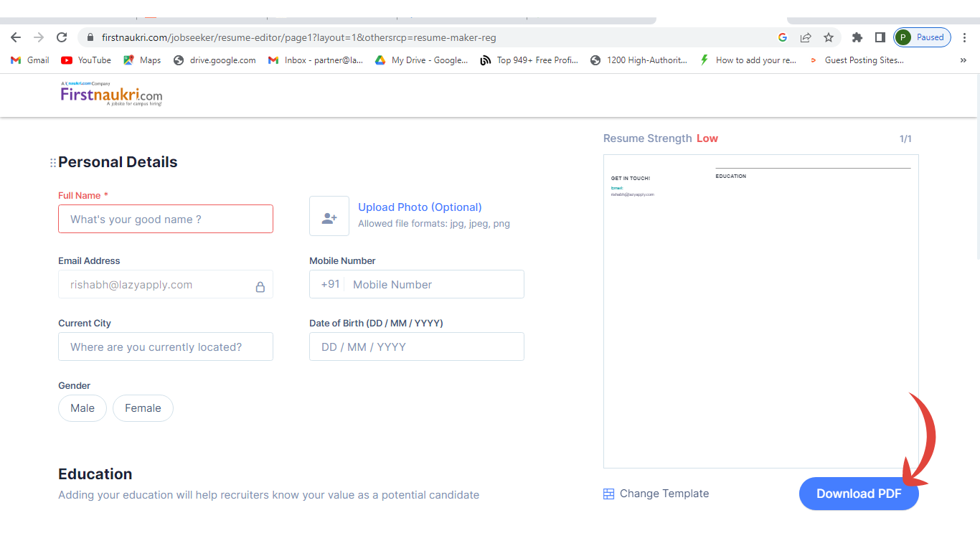The width and height of the screenshot is (980, 551).
Task: Toggle the browser side panel icon
Action: tap(880, 37)
